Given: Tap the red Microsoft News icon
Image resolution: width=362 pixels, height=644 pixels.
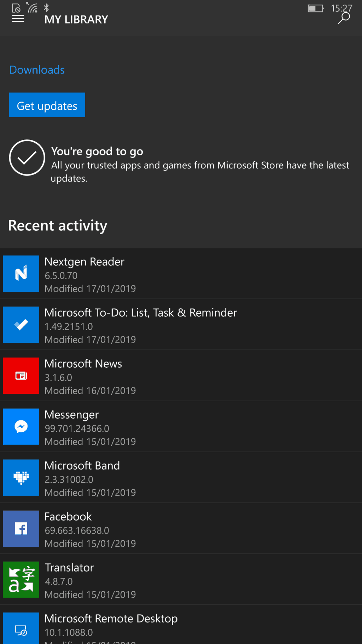Looking at the screenshot, I should coord(21,375).
